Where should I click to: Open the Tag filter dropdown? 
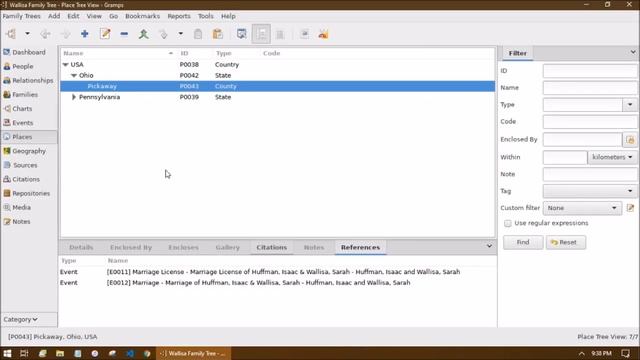(590, 191)
